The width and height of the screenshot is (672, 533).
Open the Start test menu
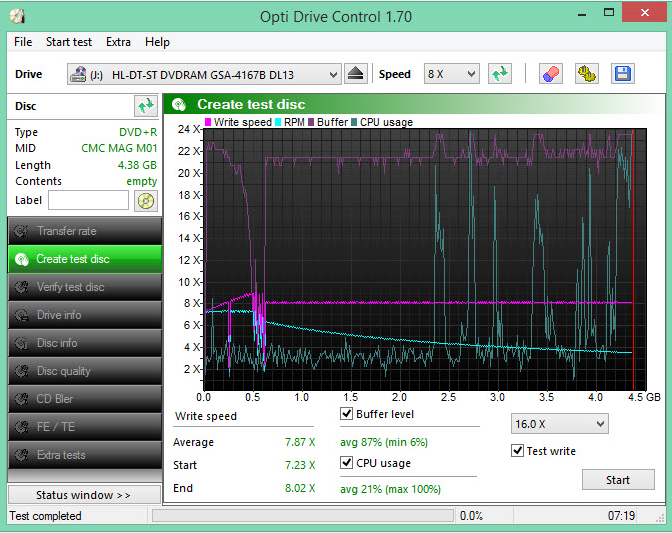point(69,42)
